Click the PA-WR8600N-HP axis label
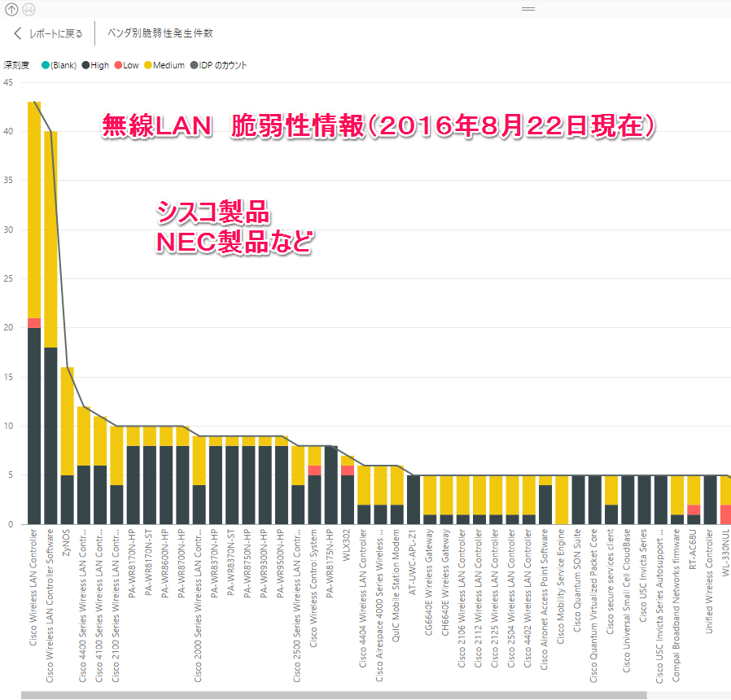 (x=165, y=563)
